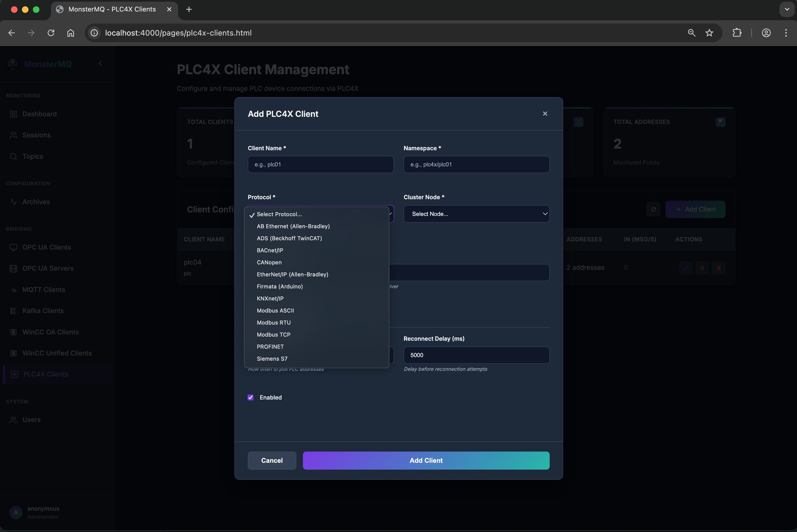Edit the Reconnect Delay value field
Viewport: 797px width, 532px height.
[476, 355]
